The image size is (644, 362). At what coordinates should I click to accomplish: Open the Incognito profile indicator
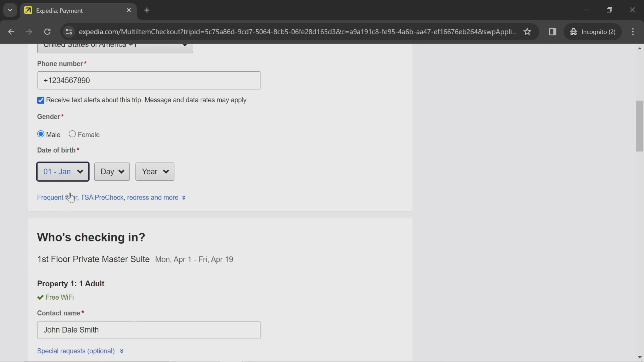point(593,32)
